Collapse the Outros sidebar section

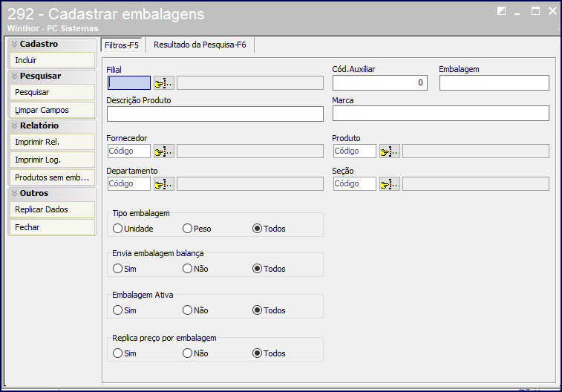(x=14, y=193)
